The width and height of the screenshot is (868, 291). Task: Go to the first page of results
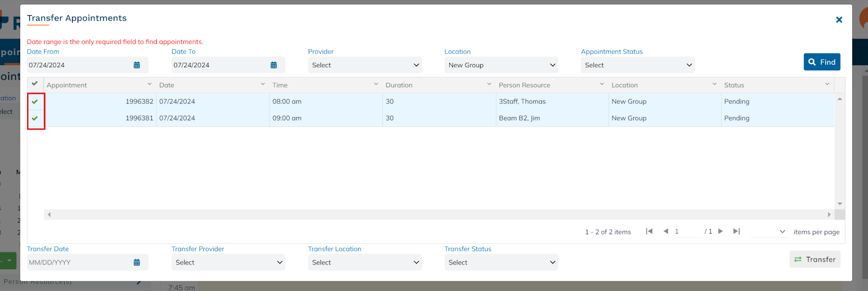(x=649, y=231)
